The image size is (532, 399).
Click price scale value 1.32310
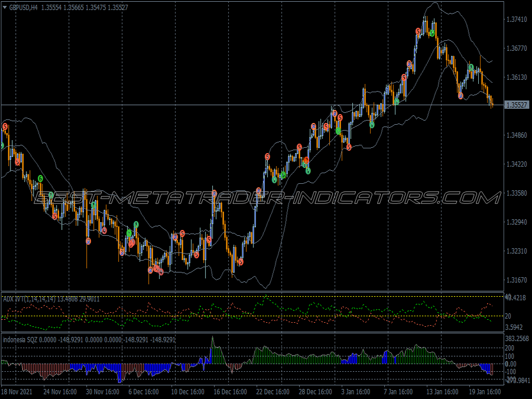517,251
